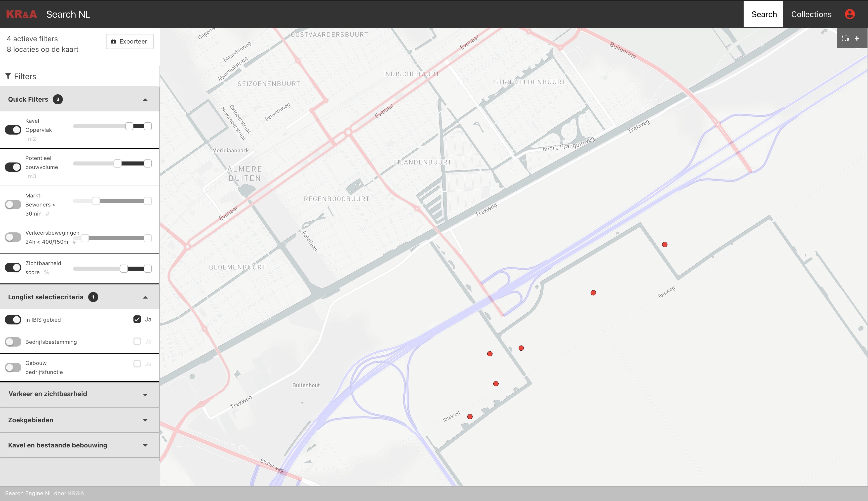Click the Kavel Oppervlak slider's lower handle
The image size is (868, 501).
tap(129, 126)
